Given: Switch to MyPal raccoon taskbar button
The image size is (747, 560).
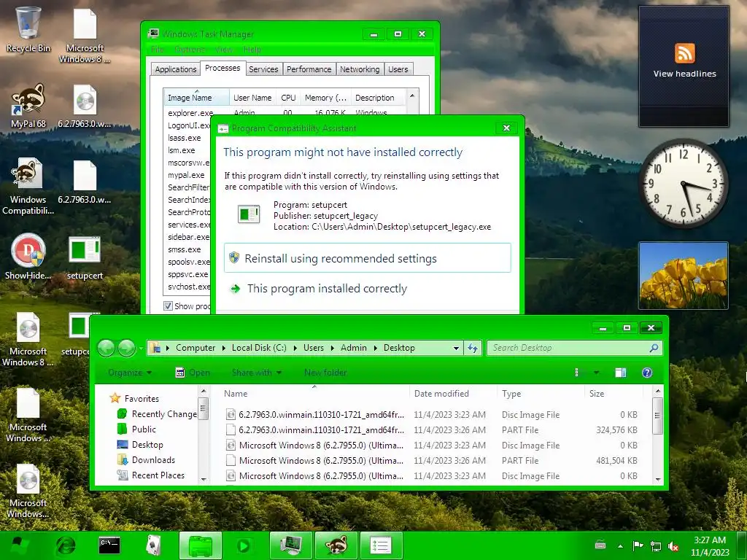Looking at the screenshot, I should (x=336, y=545).
